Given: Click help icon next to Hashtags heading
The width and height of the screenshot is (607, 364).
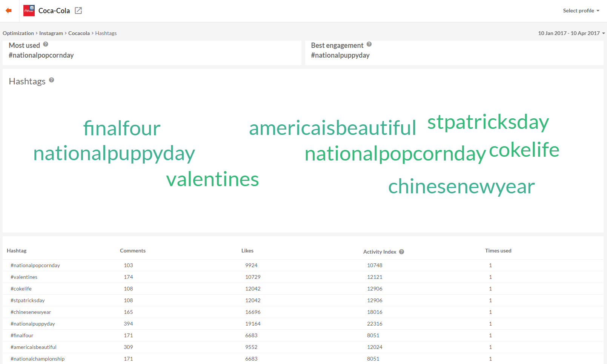Looking at the screenshot, I should 52,80.
